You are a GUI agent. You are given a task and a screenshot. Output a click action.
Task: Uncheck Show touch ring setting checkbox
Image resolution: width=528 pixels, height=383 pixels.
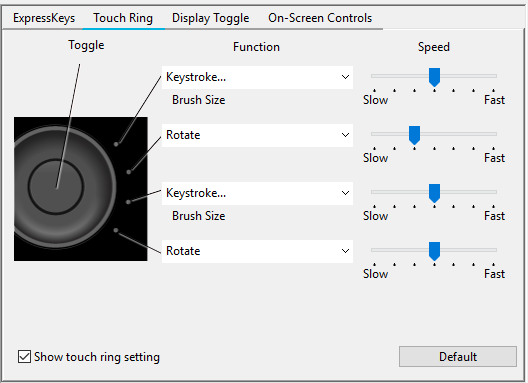[24, 356]
